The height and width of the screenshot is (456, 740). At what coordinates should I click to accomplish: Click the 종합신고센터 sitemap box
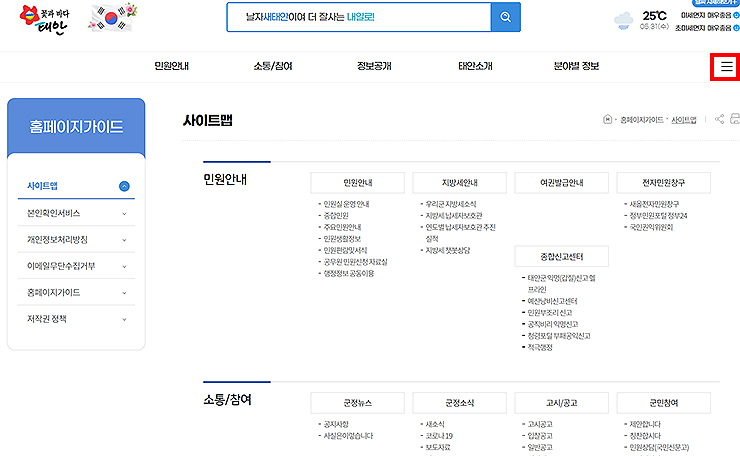[x=561, y=256]
